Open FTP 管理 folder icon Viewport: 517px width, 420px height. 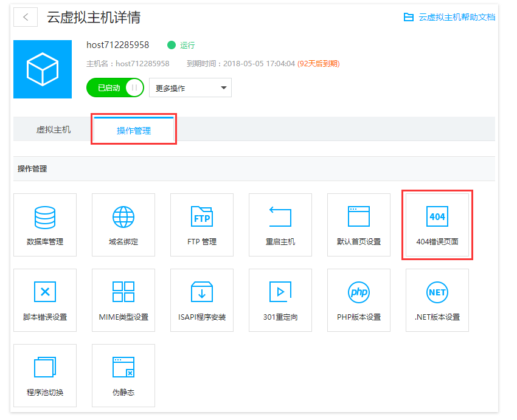[x=202, y=217]
